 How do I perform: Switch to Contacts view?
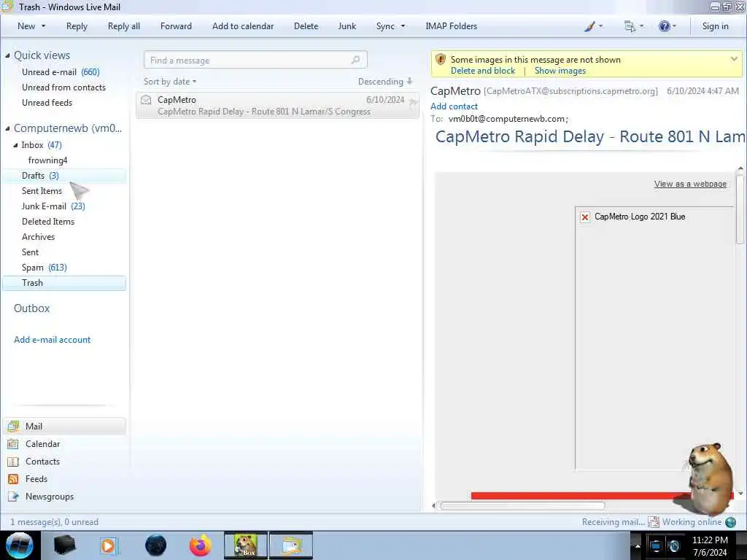coord(34,462)
